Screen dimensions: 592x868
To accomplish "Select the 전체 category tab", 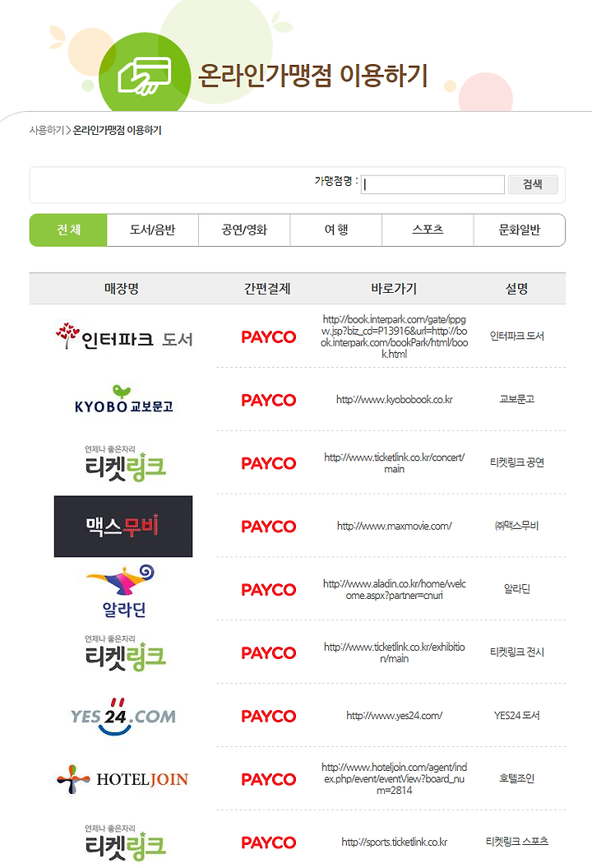I will [68, 230].
